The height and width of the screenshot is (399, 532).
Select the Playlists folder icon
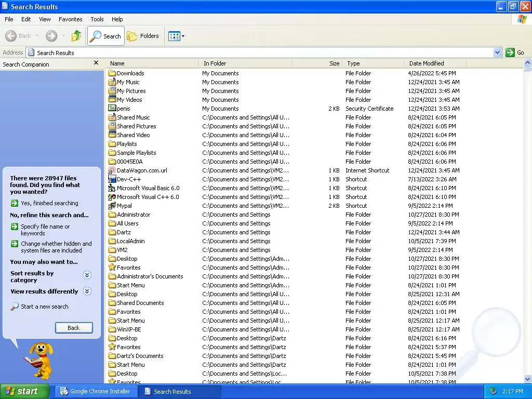(x=112, y=144)
